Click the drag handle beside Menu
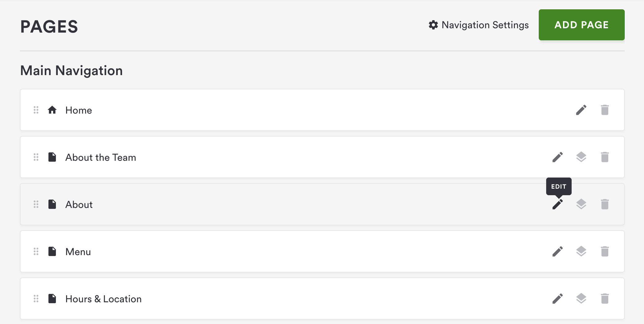Image resolution: width=644 pixels, height=324 pixels. click(36, 252)
